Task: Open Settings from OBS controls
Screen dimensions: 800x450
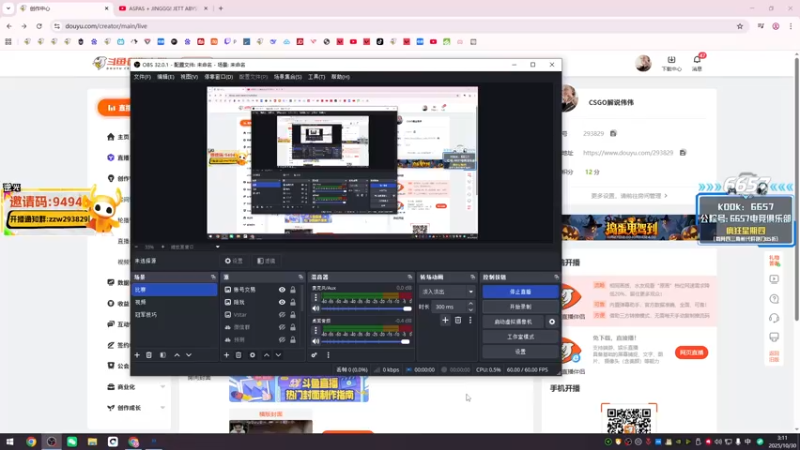Action: point(520,352)
